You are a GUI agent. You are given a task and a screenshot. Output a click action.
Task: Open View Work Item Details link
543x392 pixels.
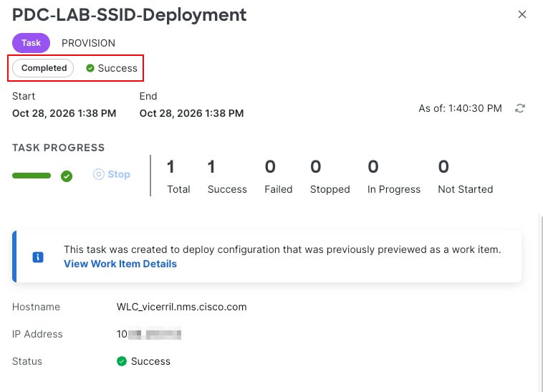(x=120, y=264)
